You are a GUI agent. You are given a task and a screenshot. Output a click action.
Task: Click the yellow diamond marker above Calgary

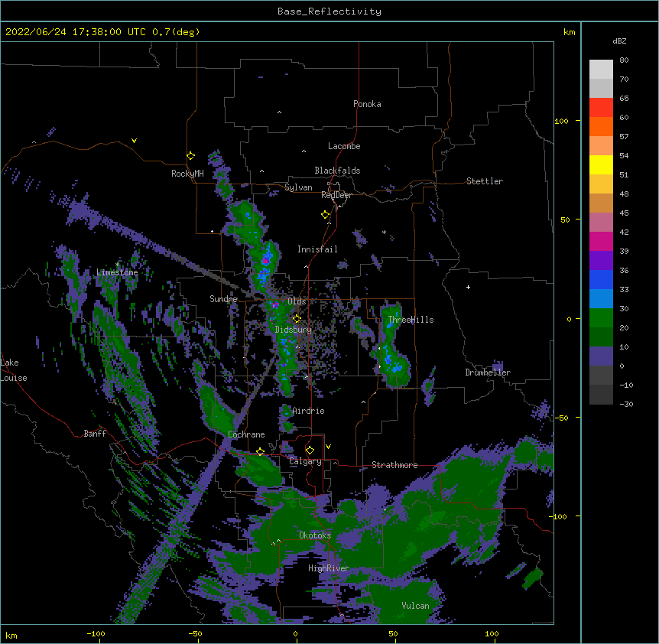point(310,450)
